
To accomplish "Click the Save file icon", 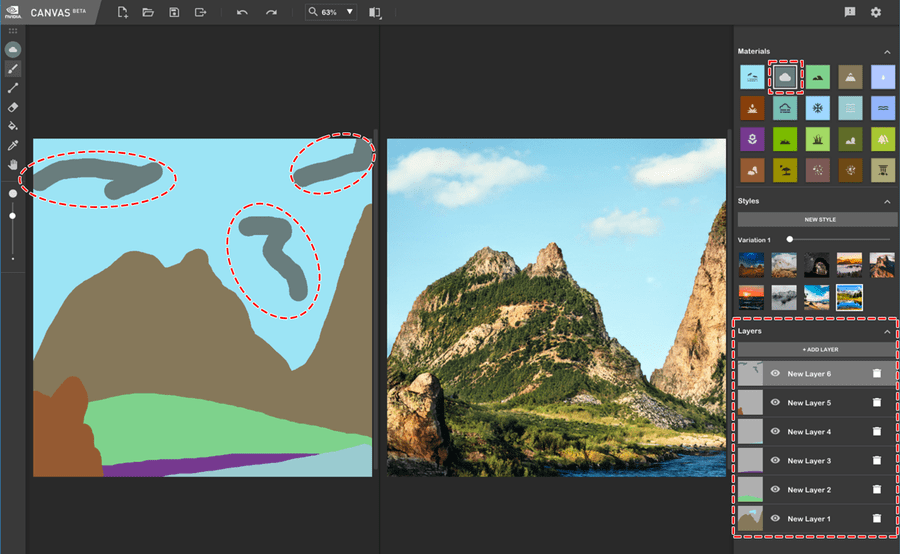I will 174,13.
